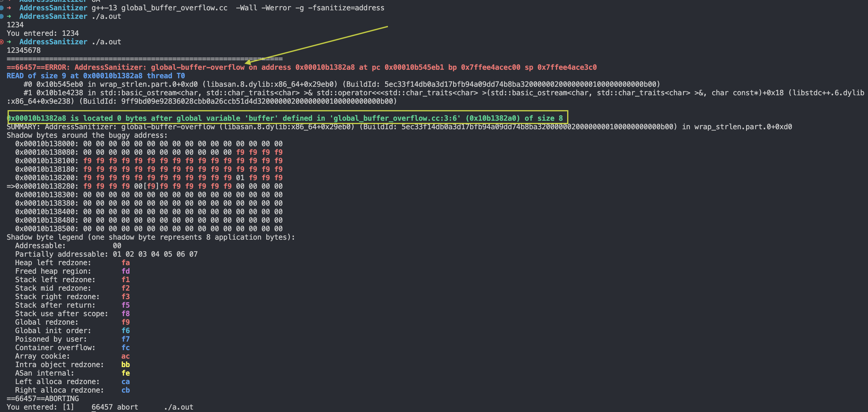Click the 'ASan internal:' legend entry
The width and height of the screenshot is (868, 412).
point(72,373)
